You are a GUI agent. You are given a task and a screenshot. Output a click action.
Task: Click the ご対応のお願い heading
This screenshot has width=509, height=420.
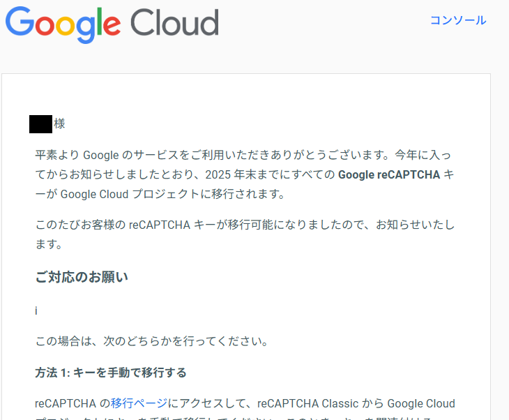[x=82, y=277]
